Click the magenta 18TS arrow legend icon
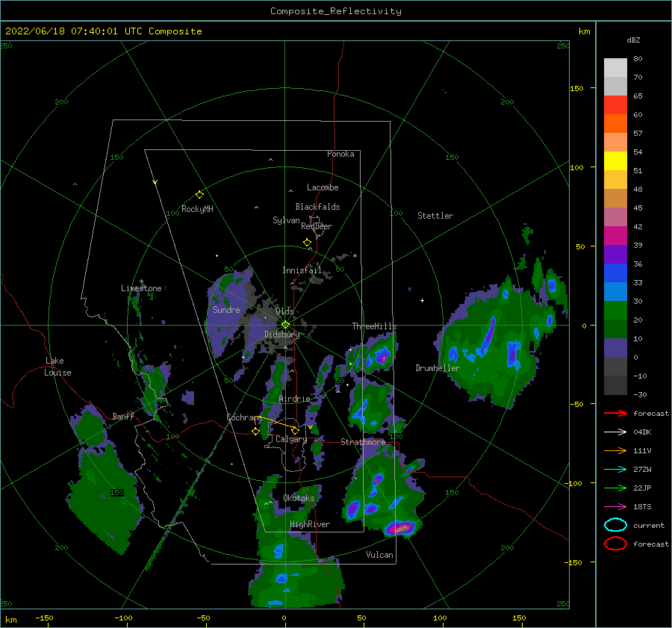672x628 pixels. click(x=615, y=507)
